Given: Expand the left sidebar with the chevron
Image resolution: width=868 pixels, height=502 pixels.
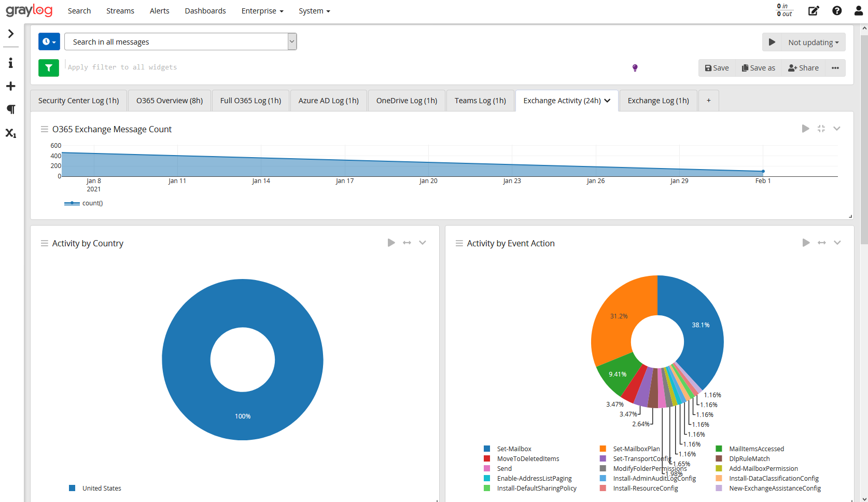Looking at the screenshot, I should 11,34.
